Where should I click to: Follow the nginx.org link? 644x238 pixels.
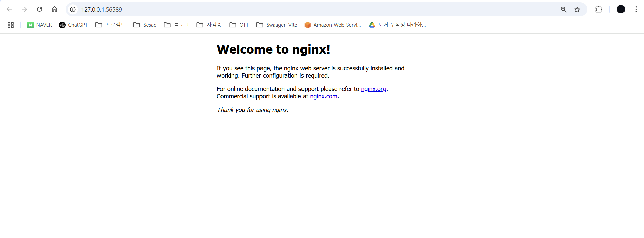(373, 89)
